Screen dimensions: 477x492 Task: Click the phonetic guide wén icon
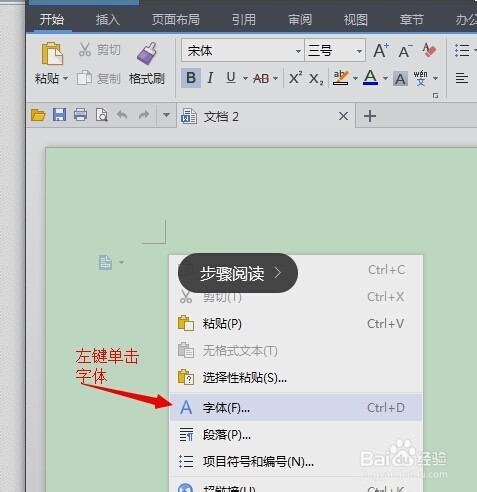(x=421, y=78)
